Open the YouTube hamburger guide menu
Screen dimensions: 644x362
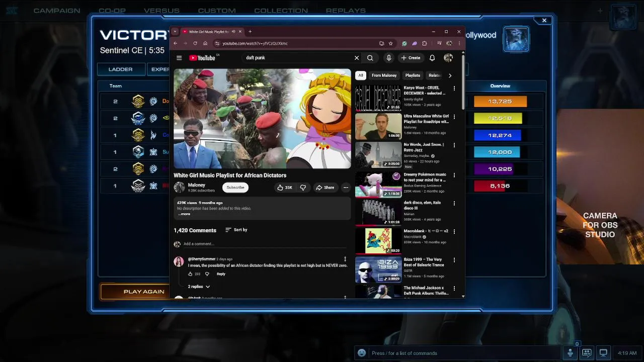pyautogui.click(x=179, y=58)
